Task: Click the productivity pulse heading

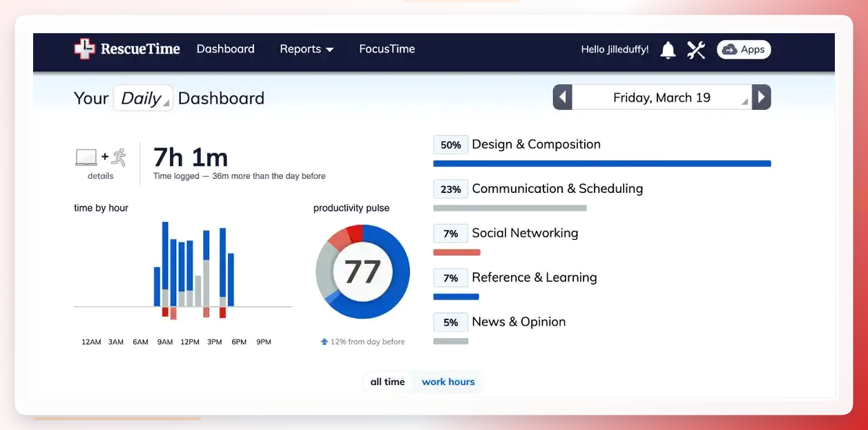Action: (x=351, y=208)
